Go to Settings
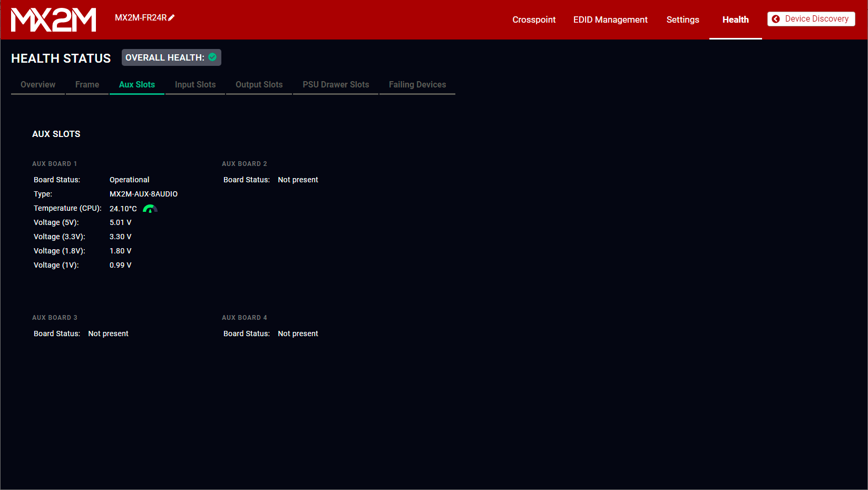This screenshot has width=868, height=490. (x=682, y=19)
